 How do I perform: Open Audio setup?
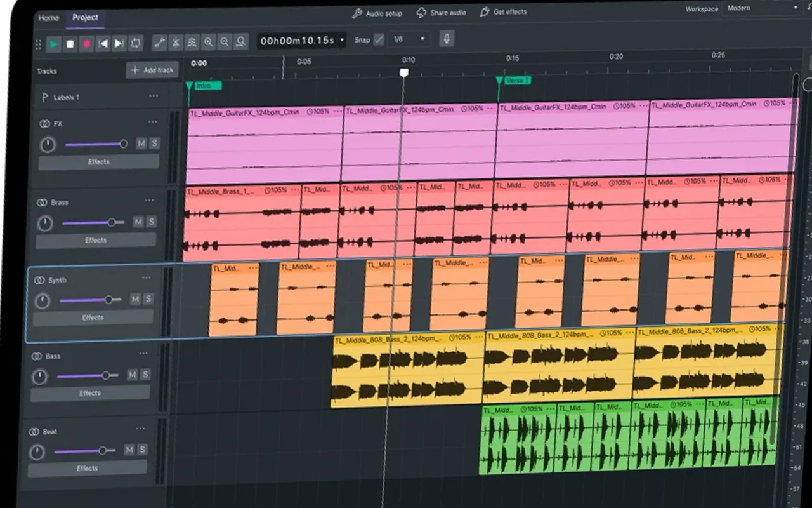click(x=377, y=13)
